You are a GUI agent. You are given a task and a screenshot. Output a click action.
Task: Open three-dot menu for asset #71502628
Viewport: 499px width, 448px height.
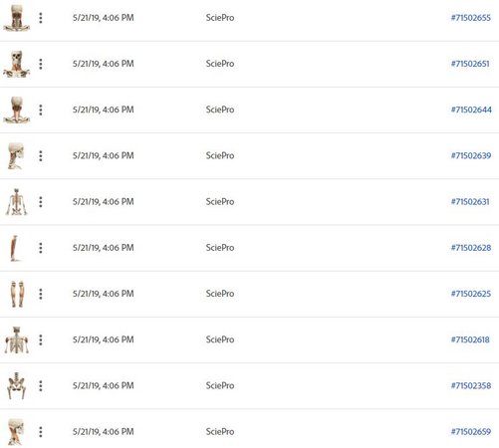[41, 248]
